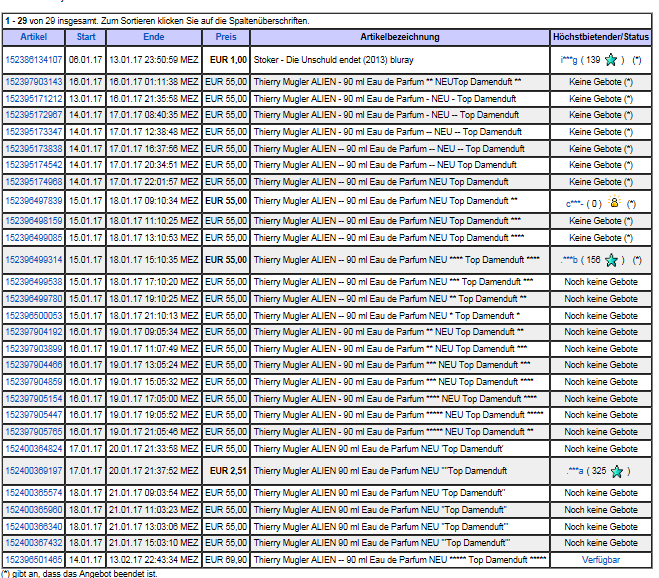This screenshot has height=578, width=659.
Task: Open bidder profile .***a
Action: pyautogui.click(x=575, y=471)
